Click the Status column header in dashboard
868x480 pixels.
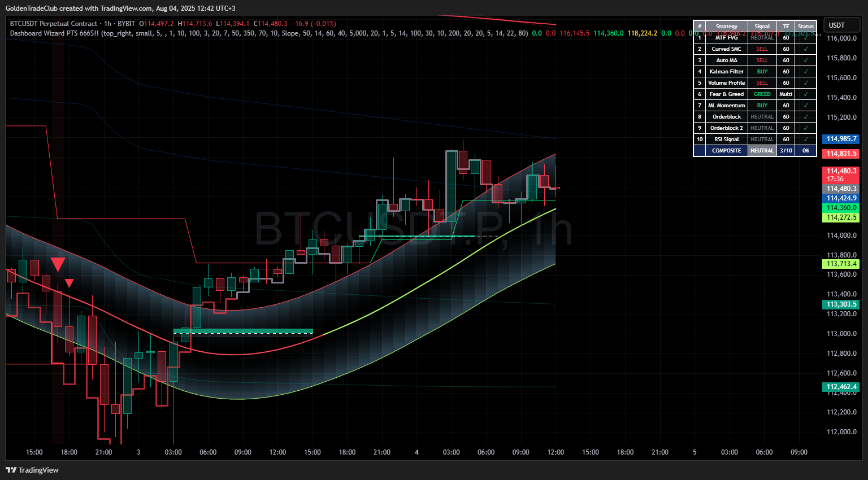pyautogui.click(x=806, y=27)
